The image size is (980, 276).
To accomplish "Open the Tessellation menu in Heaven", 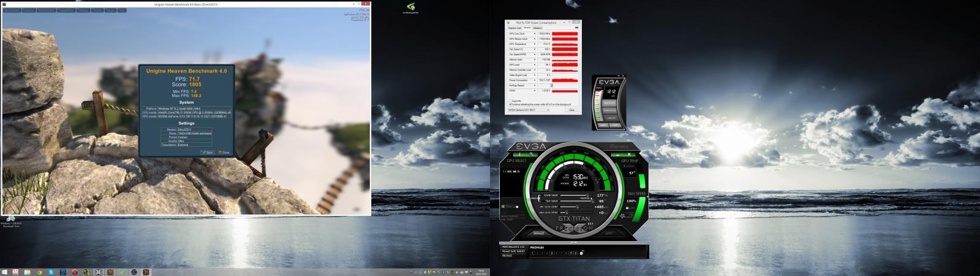I will [66, 10].
